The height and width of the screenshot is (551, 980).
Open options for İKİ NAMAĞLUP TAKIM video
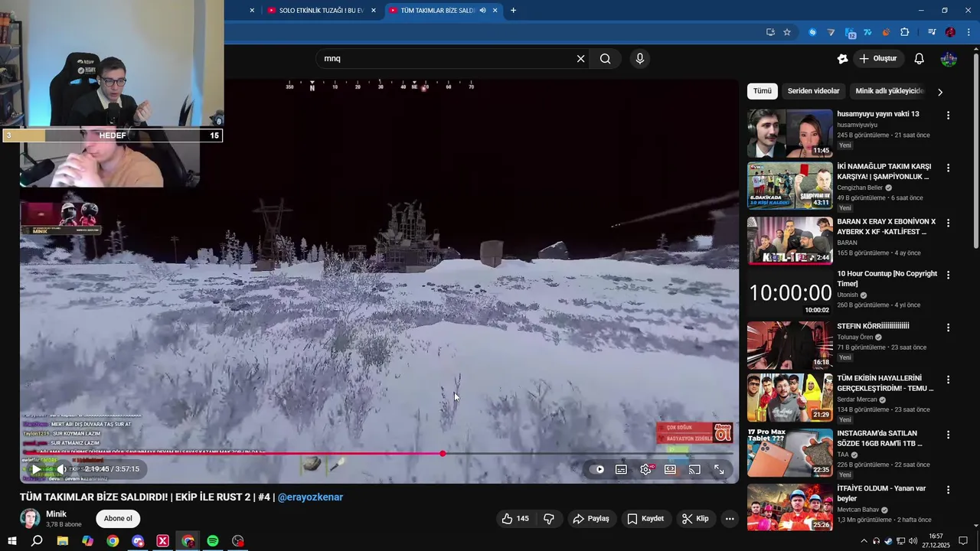point(948,168)
